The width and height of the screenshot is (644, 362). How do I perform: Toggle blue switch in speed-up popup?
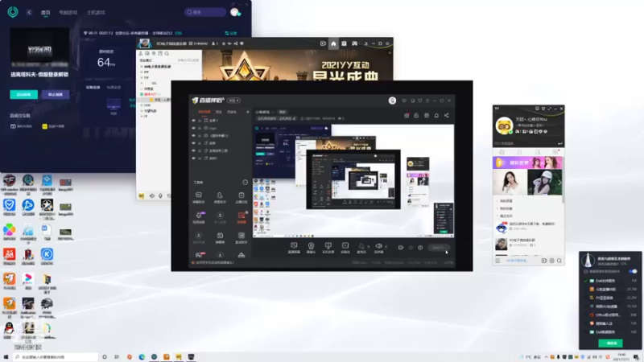(x=633, y=271)
